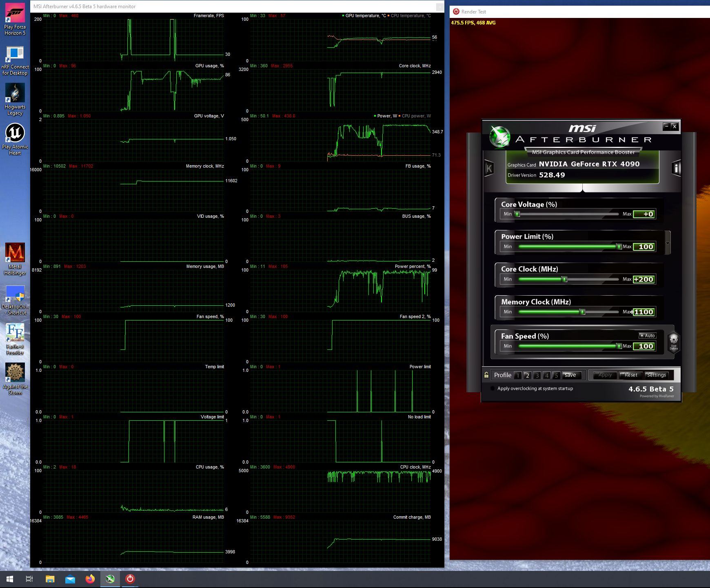Click the Core Clock +200 value field
The width and height of the screenshot is (710, 588).
point(644,279)
